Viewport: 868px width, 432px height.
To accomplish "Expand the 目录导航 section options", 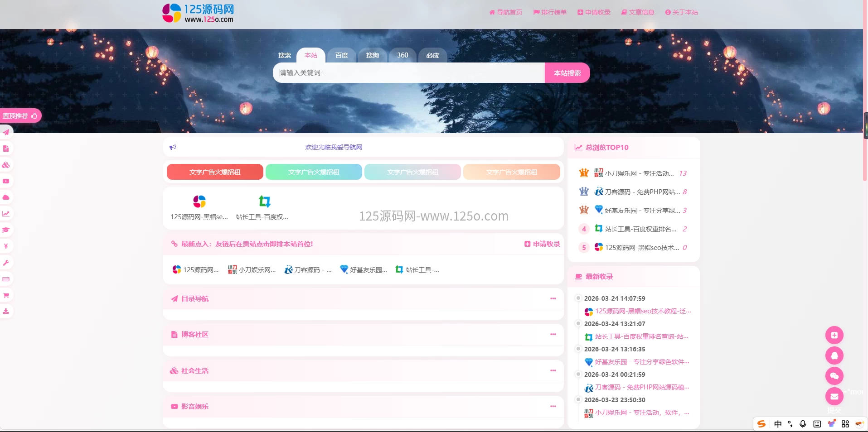I will [553, 298].
